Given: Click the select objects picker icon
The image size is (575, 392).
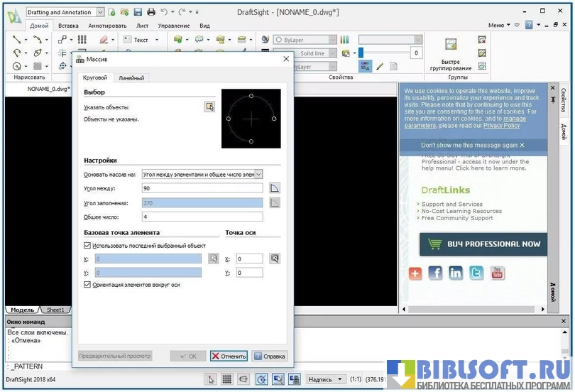Looking at the screenshot, I should [209, 107].
